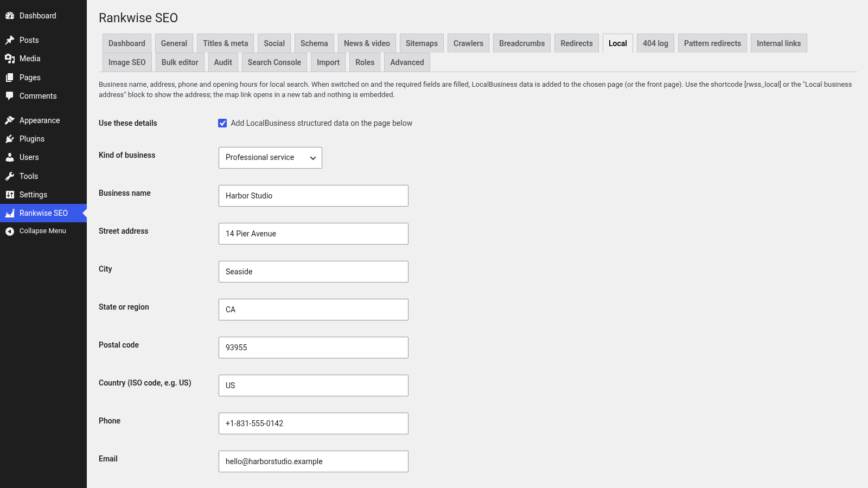Screen dimensions: 868x488
Task: Switch to the 404 log tab
Action: click(x=655, y=43)
